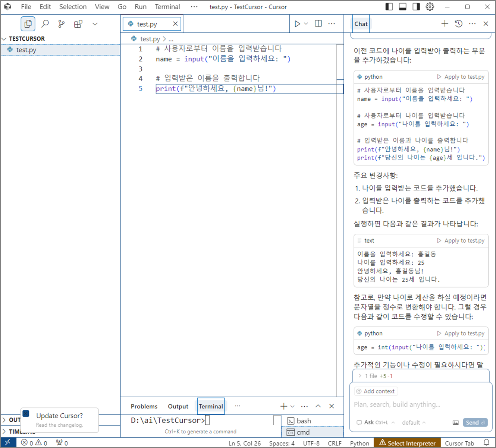This screenshot has width=496, height=448.
Task: Toggle primary sidebar layout icon
Action: 389,7
